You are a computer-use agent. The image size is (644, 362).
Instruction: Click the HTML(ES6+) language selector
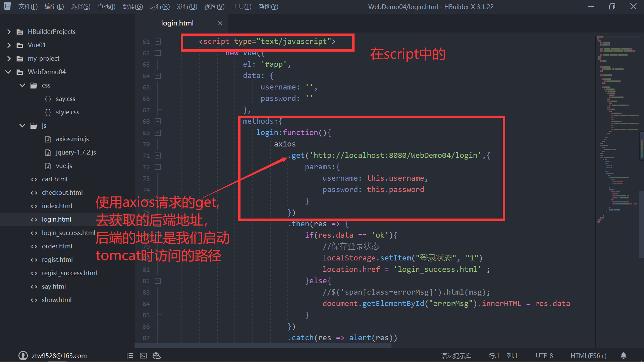[588, 356]
